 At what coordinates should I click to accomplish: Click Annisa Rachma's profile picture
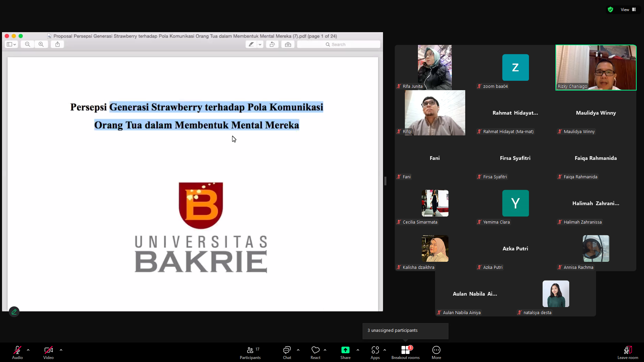click(596, 248)
